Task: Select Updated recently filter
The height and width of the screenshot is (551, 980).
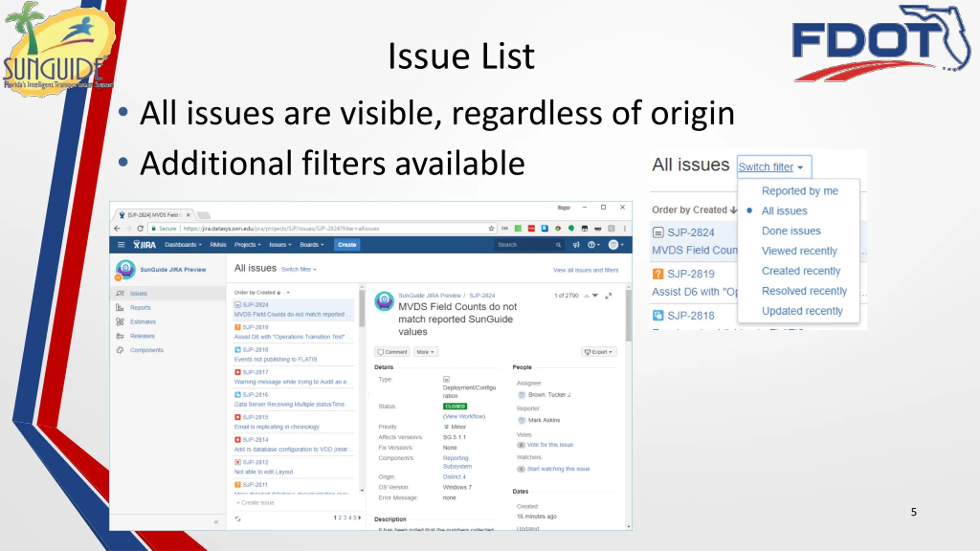Action: coord(802,311)
